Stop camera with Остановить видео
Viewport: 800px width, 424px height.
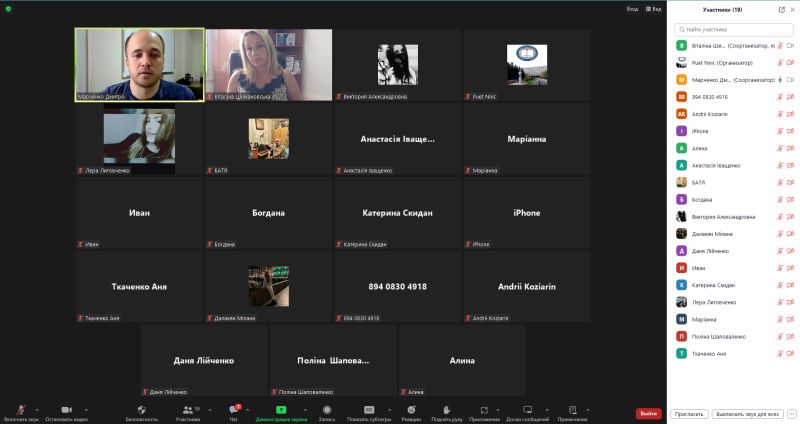click(66, 410)
